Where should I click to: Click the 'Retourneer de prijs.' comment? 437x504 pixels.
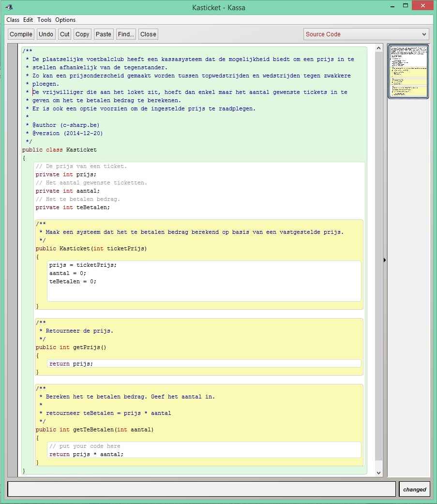[x=80, y=331]
